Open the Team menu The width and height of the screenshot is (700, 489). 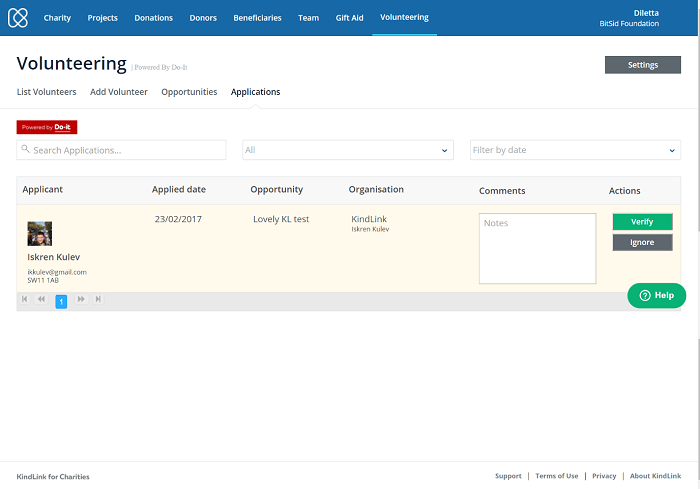(x=308, y=18)
